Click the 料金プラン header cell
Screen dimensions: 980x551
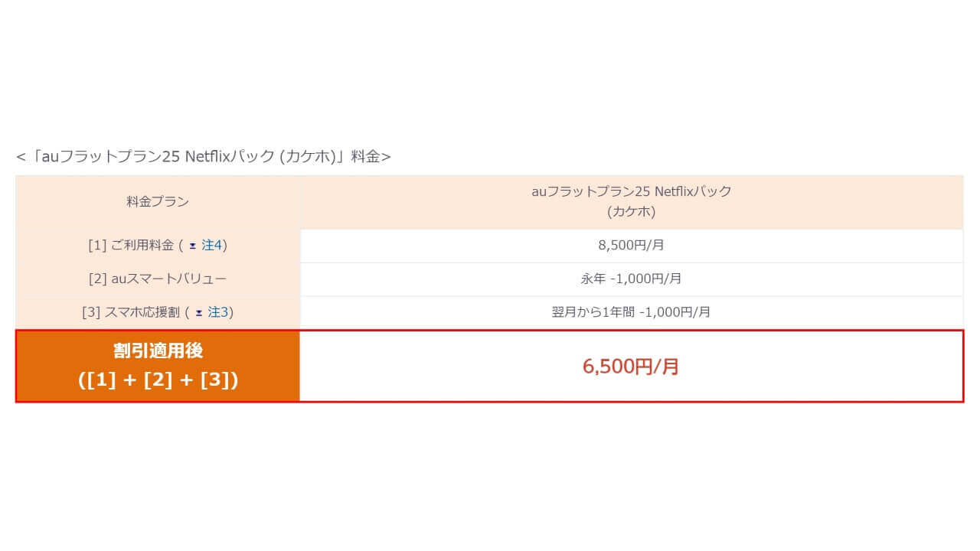[x=158, y=202]
